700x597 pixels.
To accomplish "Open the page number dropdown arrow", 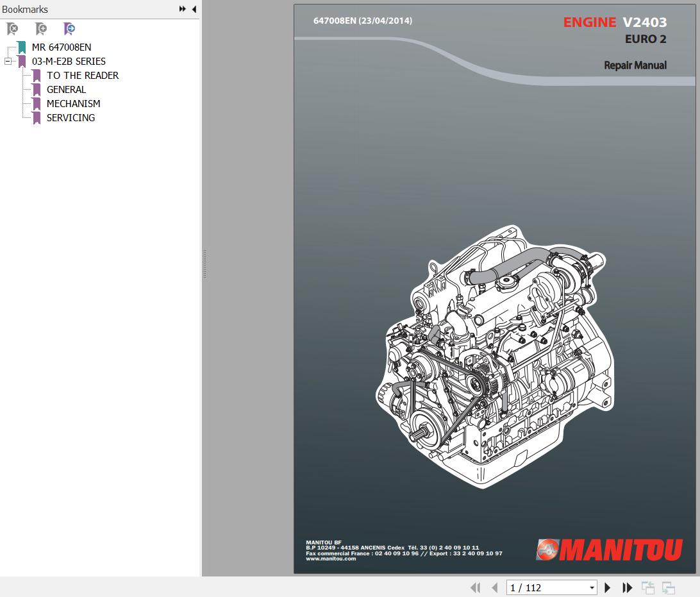I will click(x=592, y=587).
